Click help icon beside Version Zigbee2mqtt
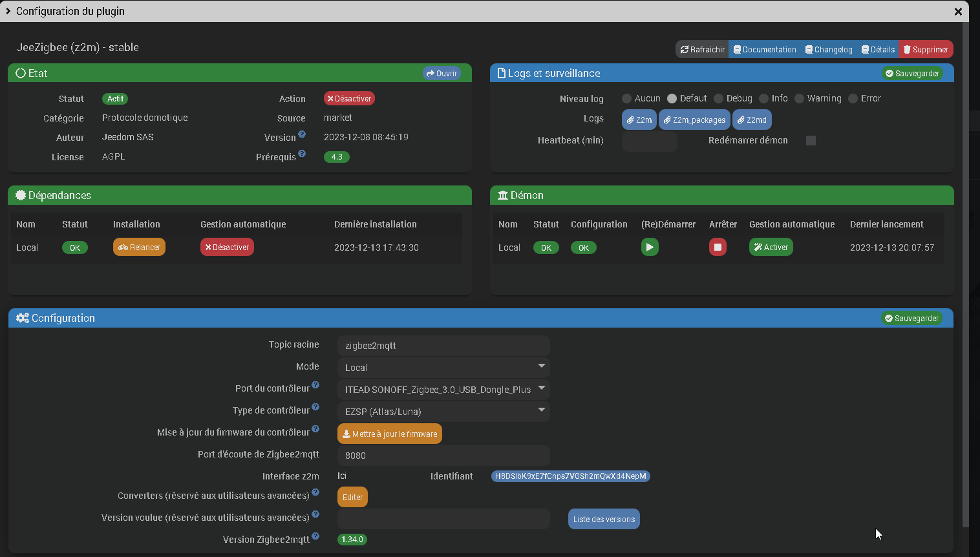The image size is (980, 557). tap(315, 536)
